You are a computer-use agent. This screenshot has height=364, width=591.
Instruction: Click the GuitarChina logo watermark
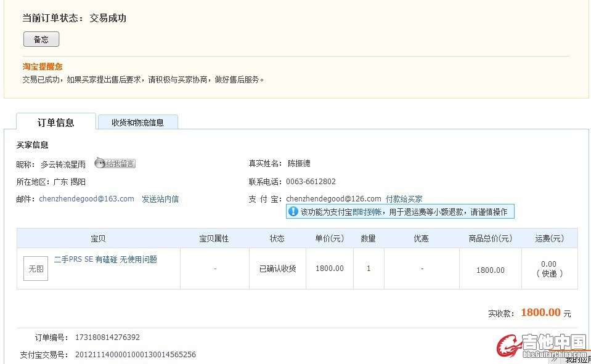(542, 346)
